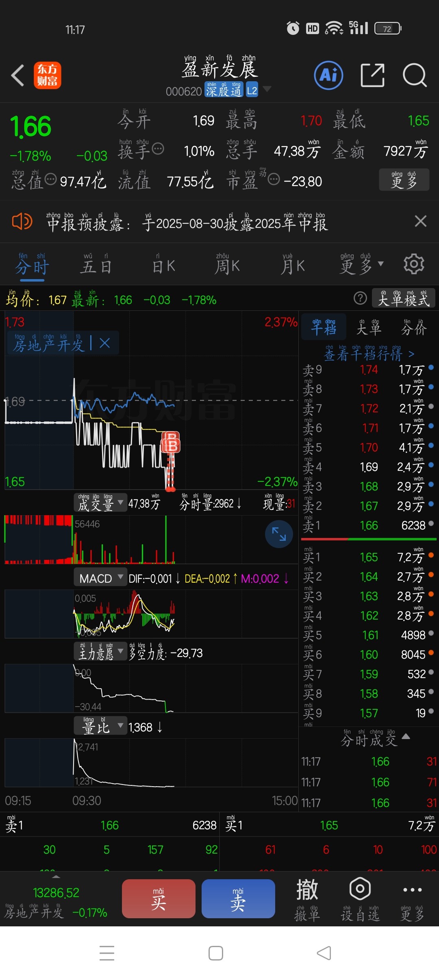Image resolution: width=439 pixels, height=980 pixels.
Task: Tap the back arrow icon
Action: click(x=18, y=75)
